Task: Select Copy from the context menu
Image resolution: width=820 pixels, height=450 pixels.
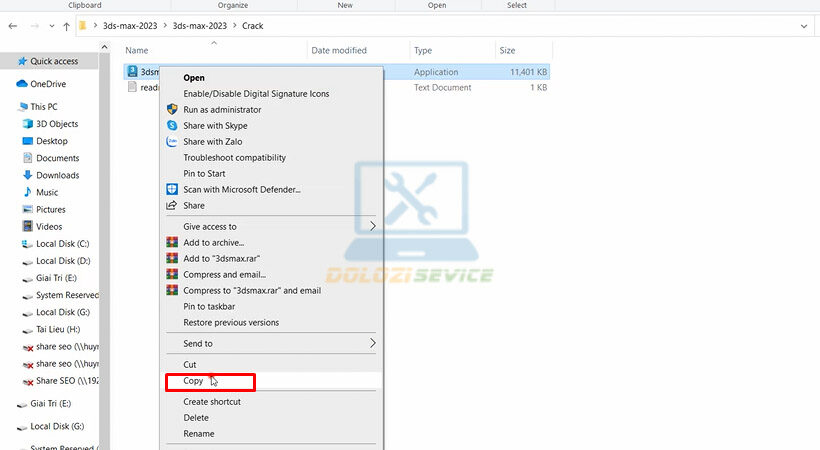Action: (x=193, y=381)
